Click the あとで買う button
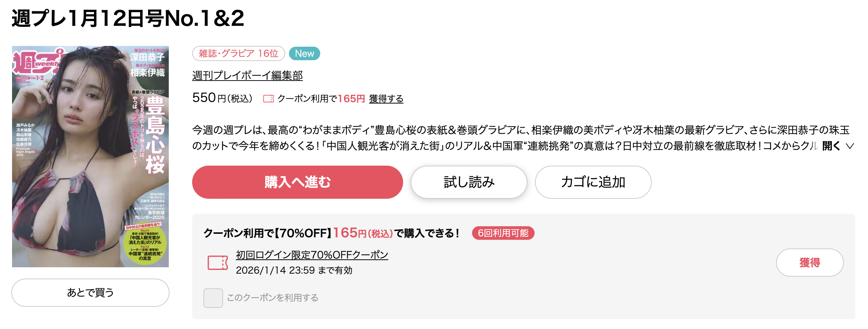Screen dimensions: 868x329 (x=90, y=292)
